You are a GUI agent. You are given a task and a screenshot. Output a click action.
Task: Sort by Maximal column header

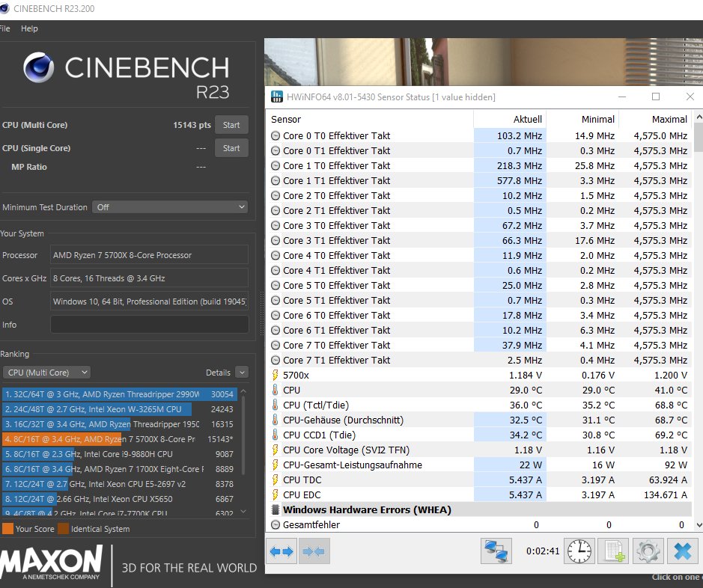click(655, 119)
